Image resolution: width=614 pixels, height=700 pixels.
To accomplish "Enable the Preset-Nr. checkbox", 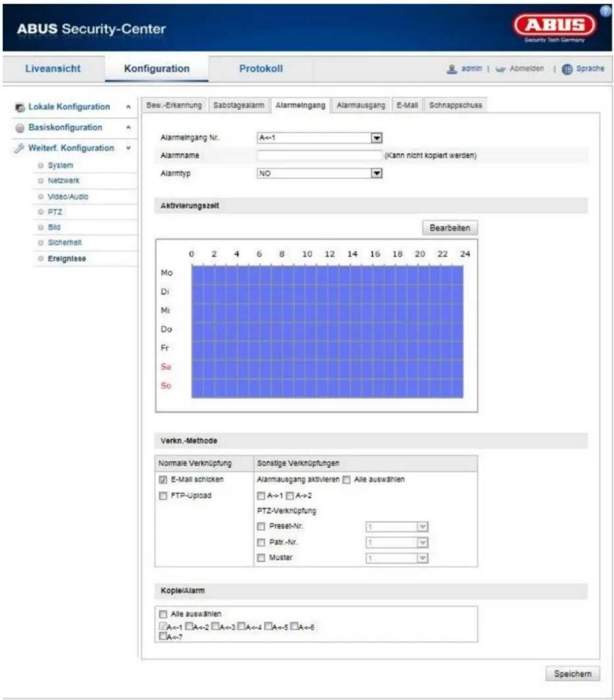I will point(261,527).
